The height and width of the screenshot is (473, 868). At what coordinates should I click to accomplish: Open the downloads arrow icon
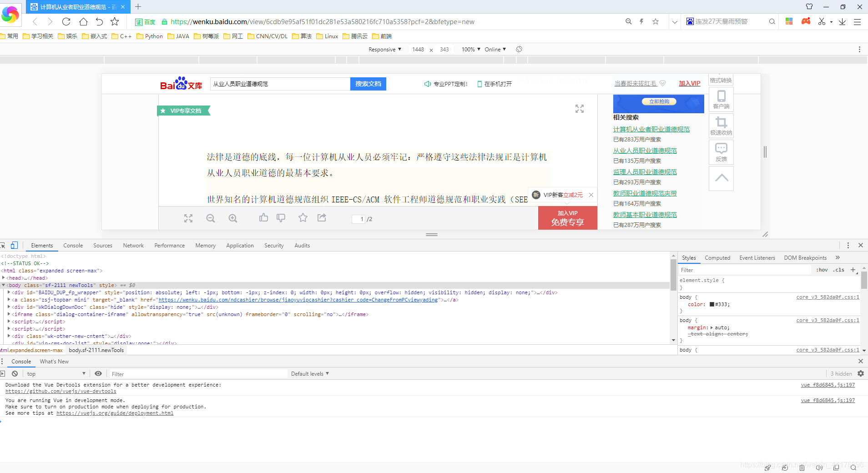click(x=842, y=21)
